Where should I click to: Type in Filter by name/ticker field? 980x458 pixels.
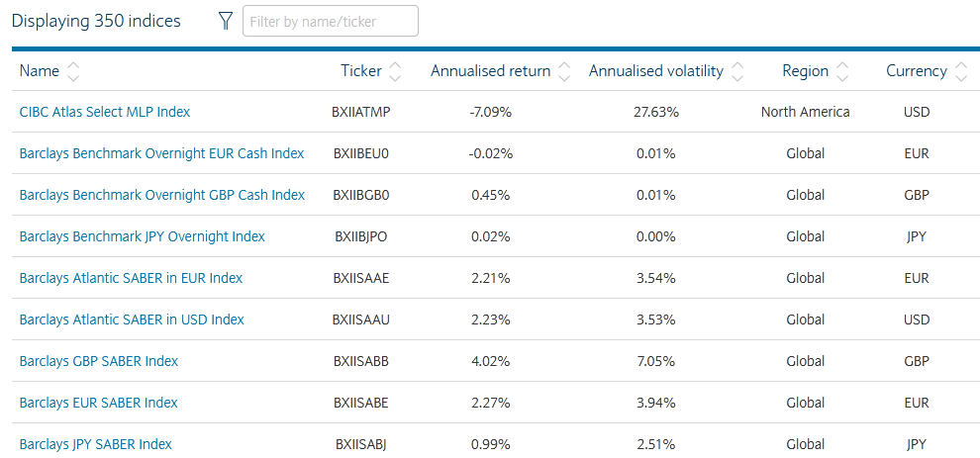click(330, 21)
